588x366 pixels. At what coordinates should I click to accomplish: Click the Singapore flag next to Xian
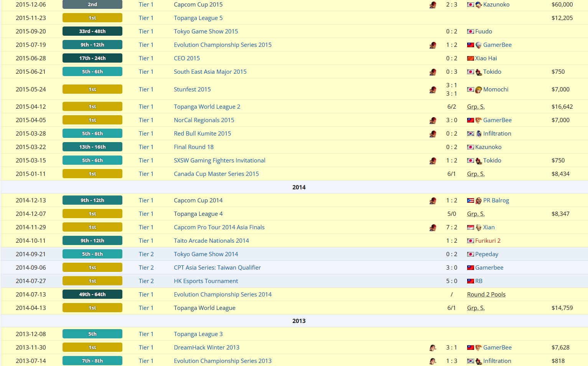(x=470, y=227)
